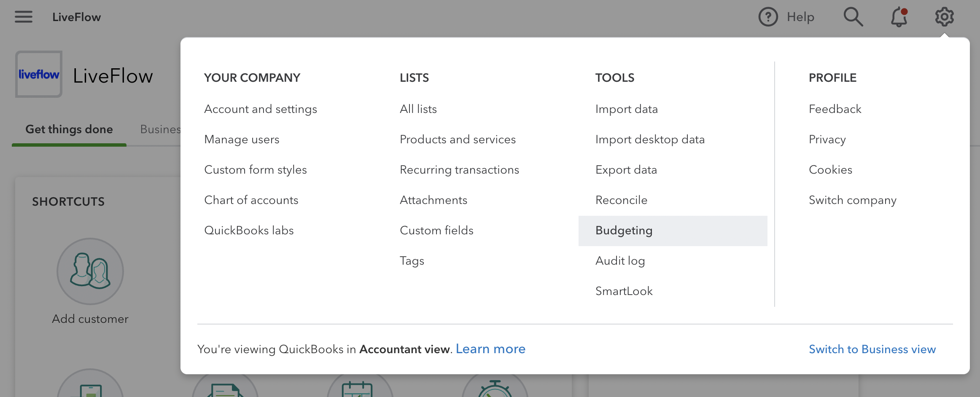
Task: Open the Help menu
Action: (788, 17)
